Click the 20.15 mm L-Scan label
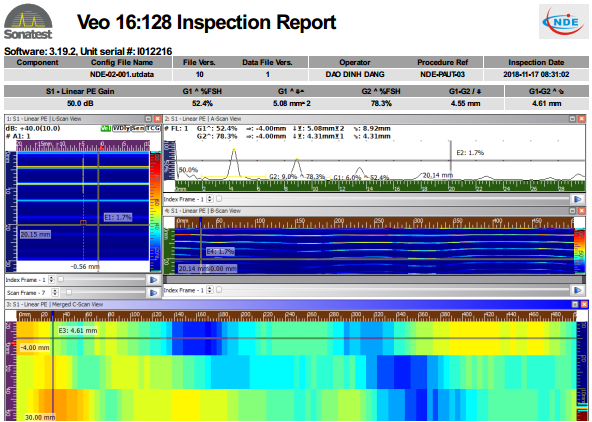The image size is (592, 422). pos(35,234)
